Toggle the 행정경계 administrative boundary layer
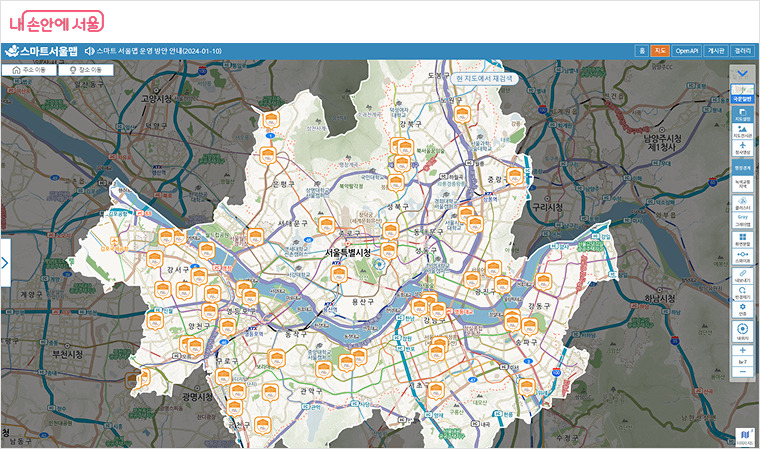The image size is (760, 449). tap(742, 168)
